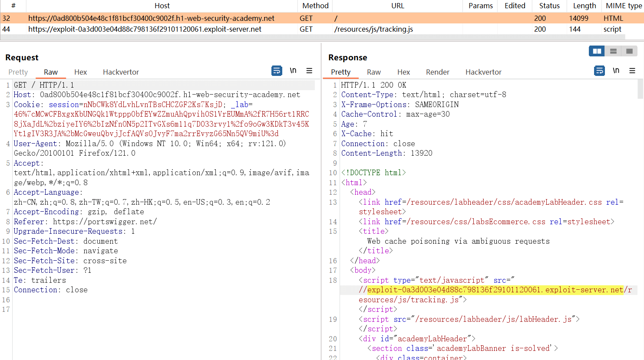The height and width of the screenshot is (360, 644).
Task: Click the academyLabBanner is-solved section line
Action: point(462,348)
